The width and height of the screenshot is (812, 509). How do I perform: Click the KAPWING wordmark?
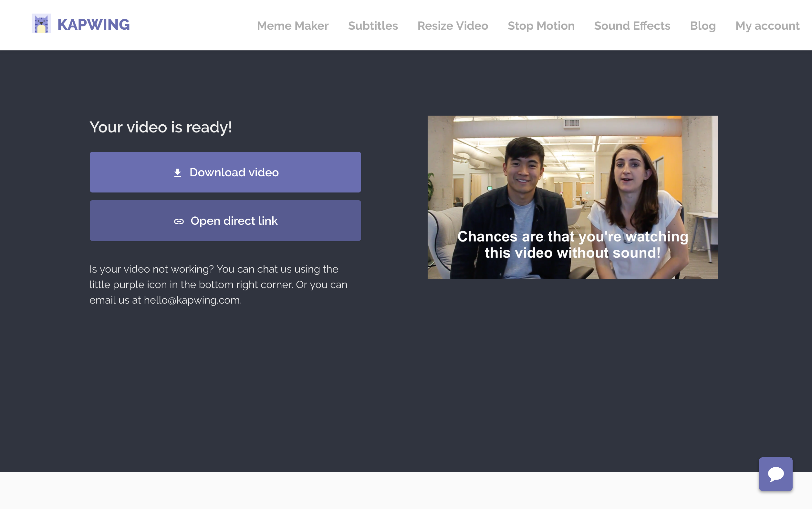pos(93,25)
